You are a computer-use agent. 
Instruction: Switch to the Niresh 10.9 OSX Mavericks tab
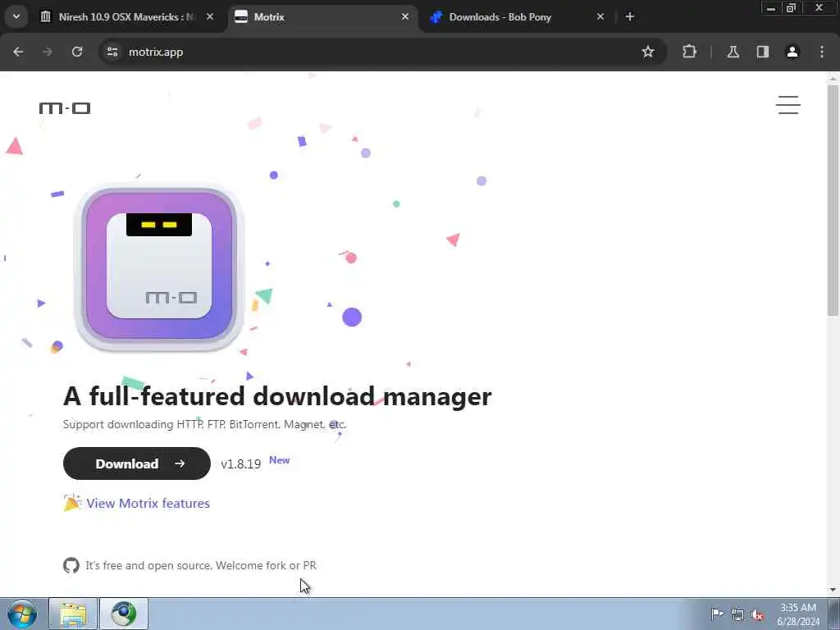(127, 17)
